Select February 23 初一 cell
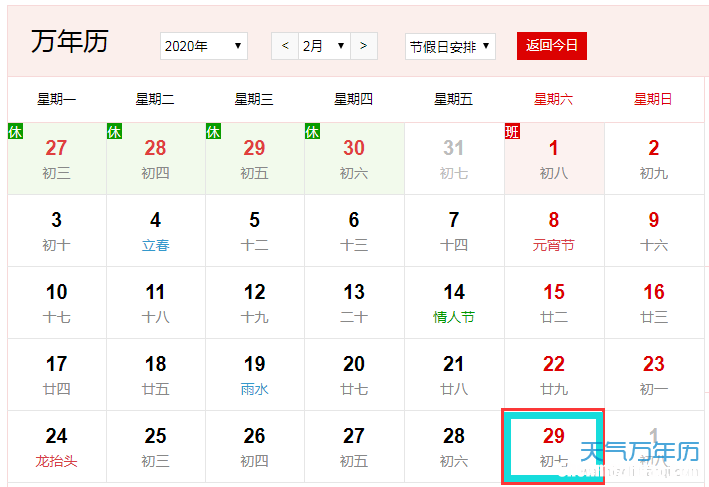The height and width of the screenshot is (487, 709). tap(654, 374)
